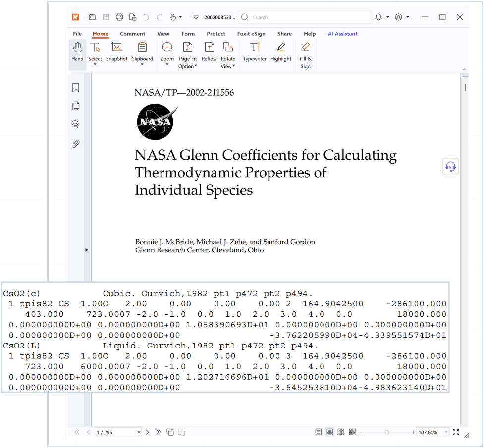Click the user account icon
This screenshot has height=448, width=484.
[398, 17]
